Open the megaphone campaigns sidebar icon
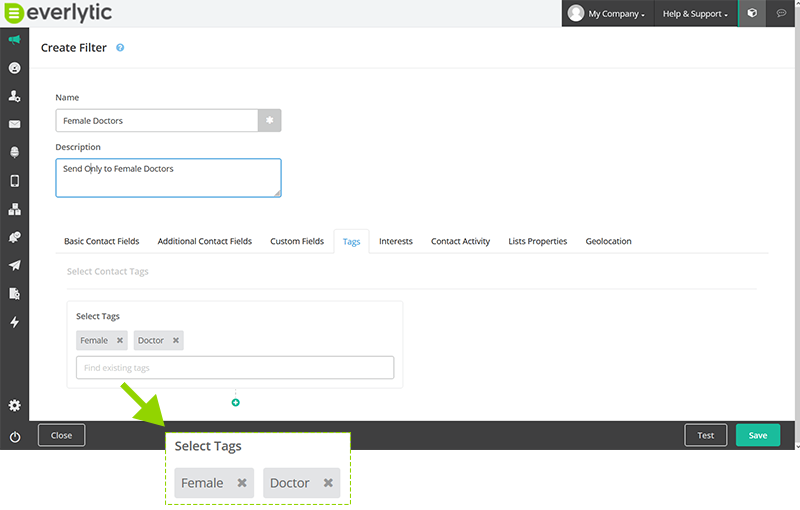This screenshot has width=800, height=510. click(14, 40)
